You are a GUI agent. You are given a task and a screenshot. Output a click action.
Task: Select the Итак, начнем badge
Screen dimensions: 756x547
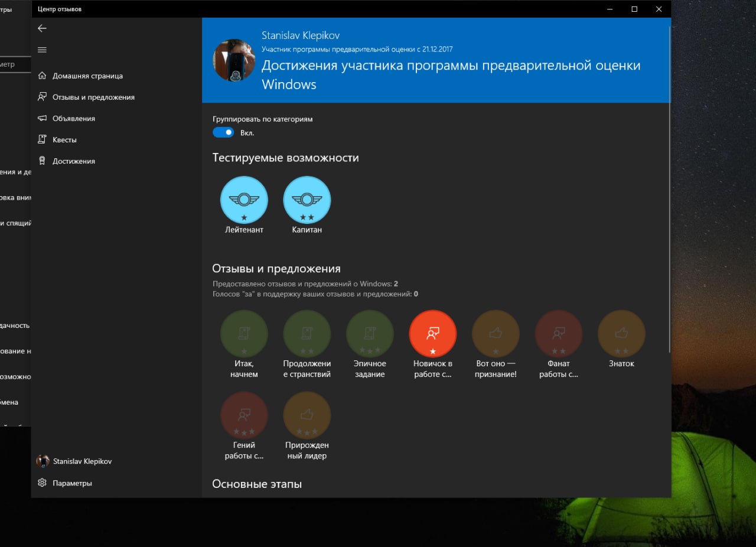tap(244, 345)
